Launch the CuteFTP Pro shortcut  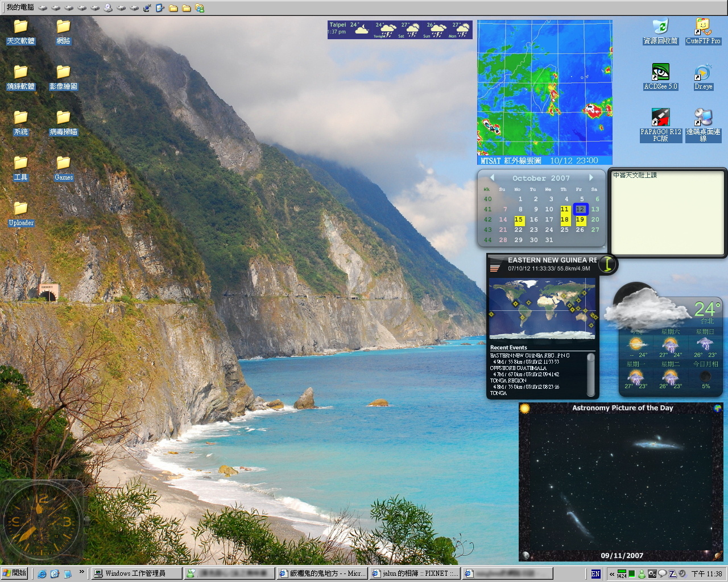pos(703,32)
